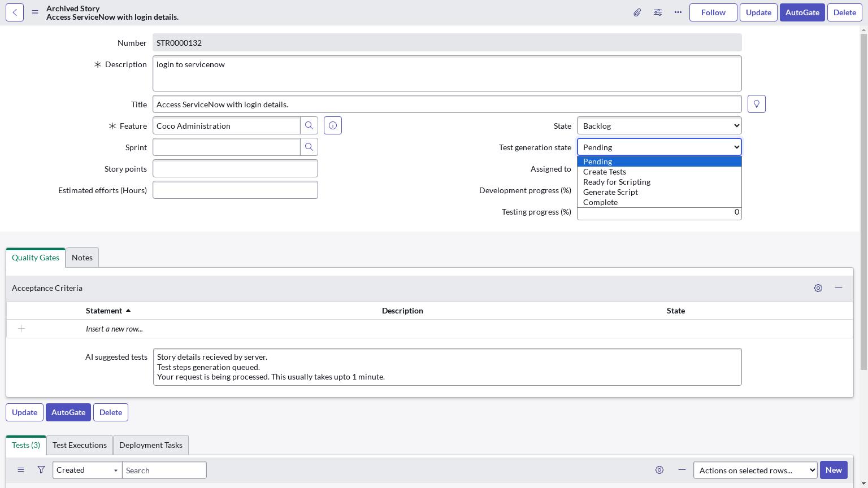The width and height of the screenshot is (868, 488).
Task: Open the State dropdown showing Backlog
Action: [659, 125]
